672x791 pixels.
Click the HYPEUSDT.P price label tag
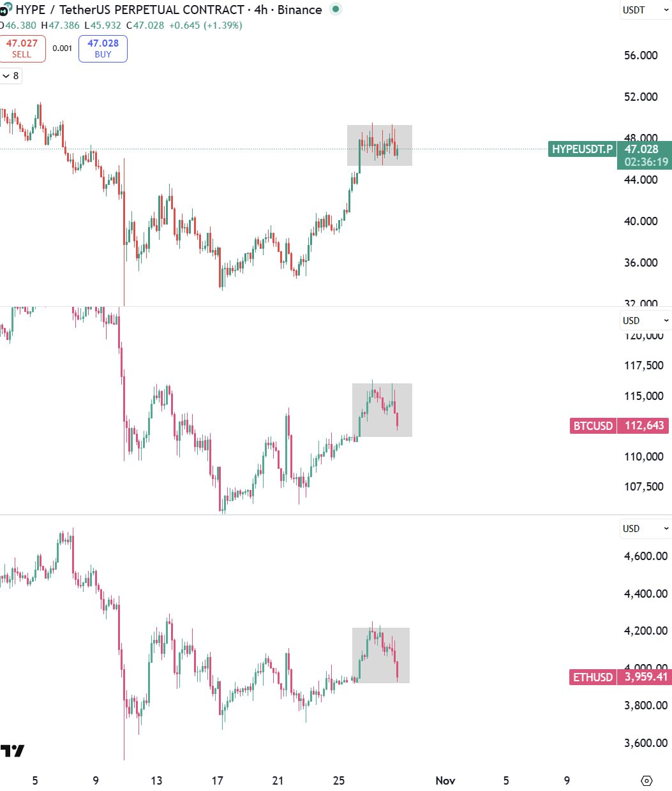tap(582, 149)
